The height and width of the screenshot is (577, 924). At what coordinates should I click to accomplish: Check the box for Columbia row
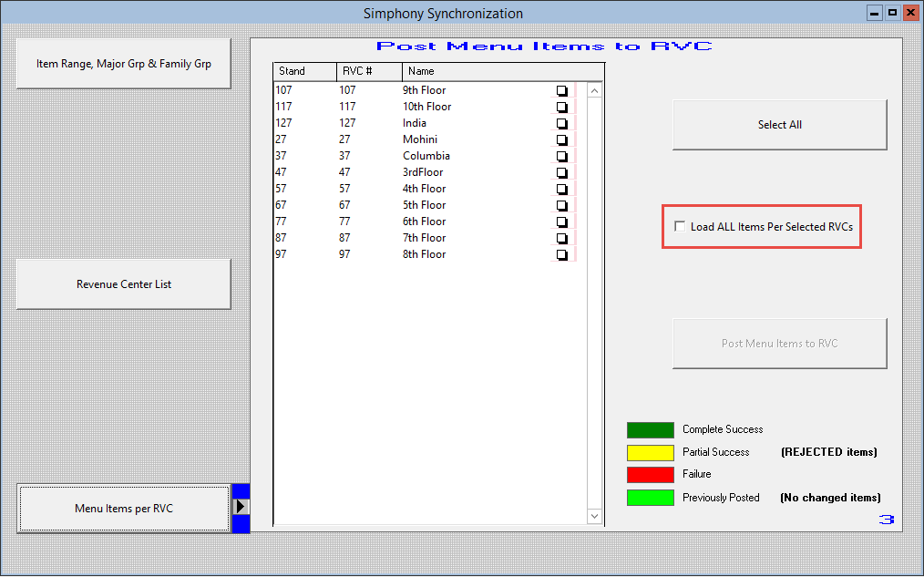[x=561, y=157]
